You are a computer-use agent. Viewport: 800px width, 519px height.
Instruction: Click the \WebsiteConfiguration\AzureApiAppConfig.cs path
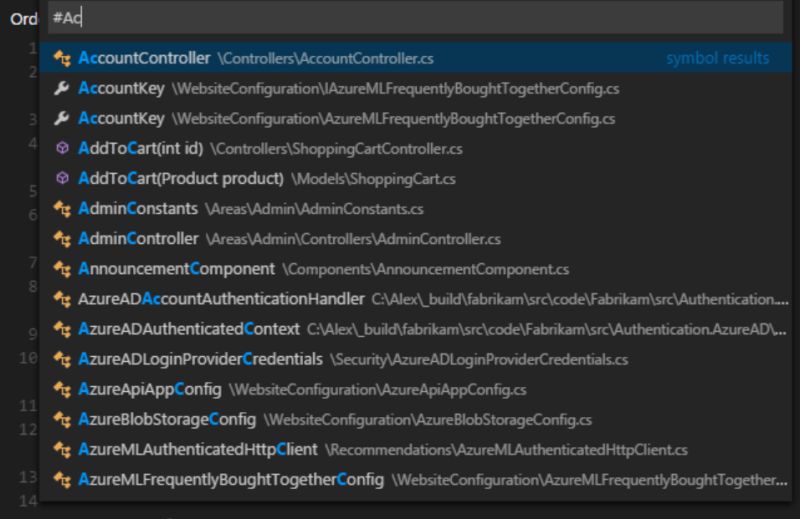click(378, 390)
